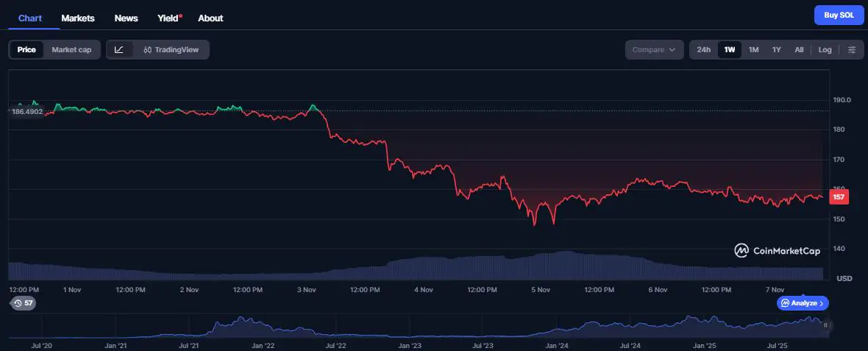Click the 3 Nov date axis label
The image size is (868, 351).
click(306, 289)
